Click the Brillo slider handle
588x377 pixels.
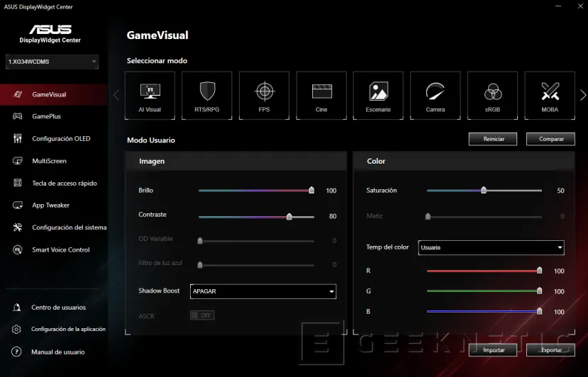click(x=311, y=190)
